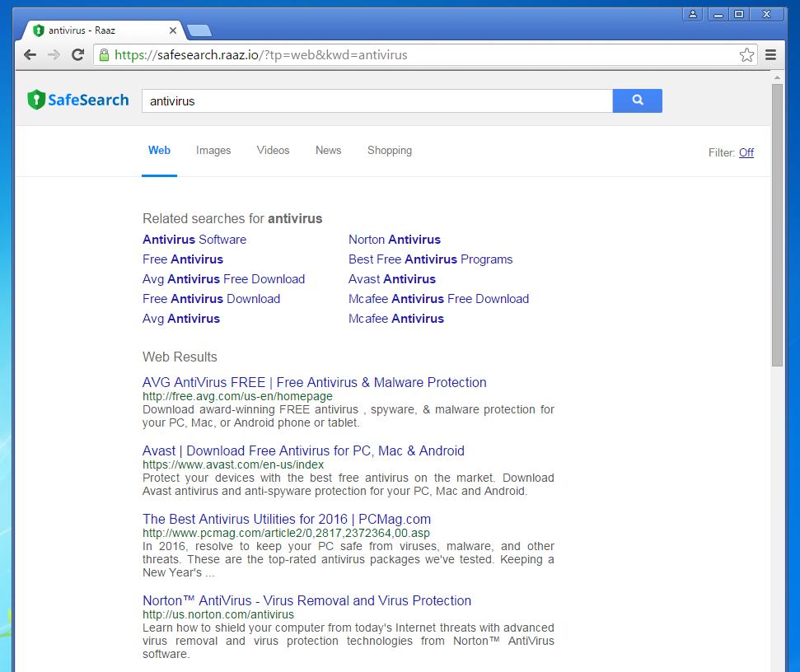Open related search 'Free Antivirus Download'
Screen dimensions: 800x672
(211, 299)
